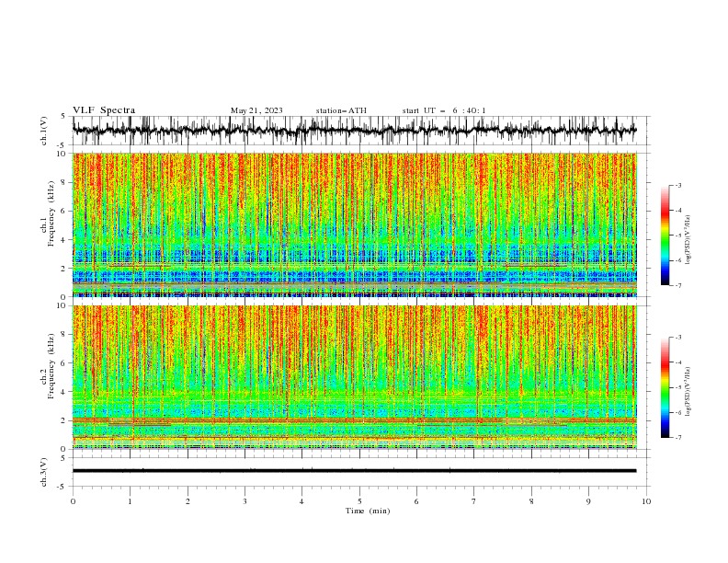Click the 'start UT = 6:40:1' label
The image size is (728, 563).
pyautogui.click(x=444, y=110)
